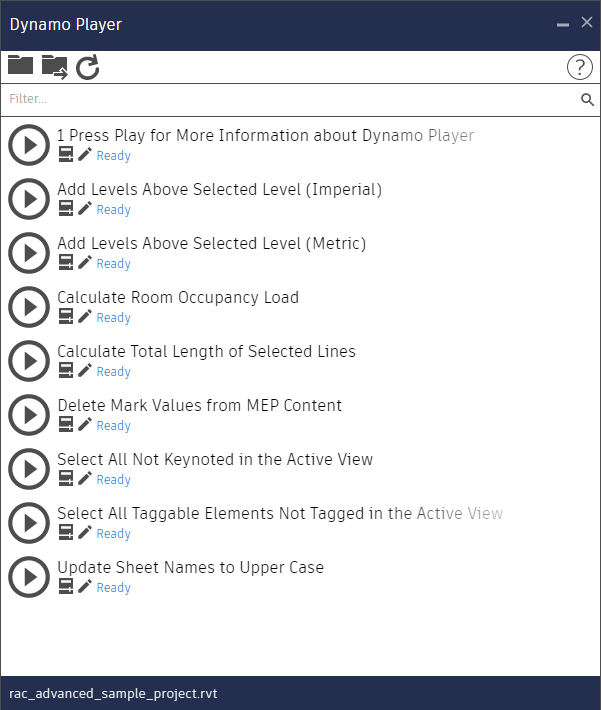Minimize the Dynamo Player window
Viewport: 601px width, 710px height.
[x=564, y=24]
